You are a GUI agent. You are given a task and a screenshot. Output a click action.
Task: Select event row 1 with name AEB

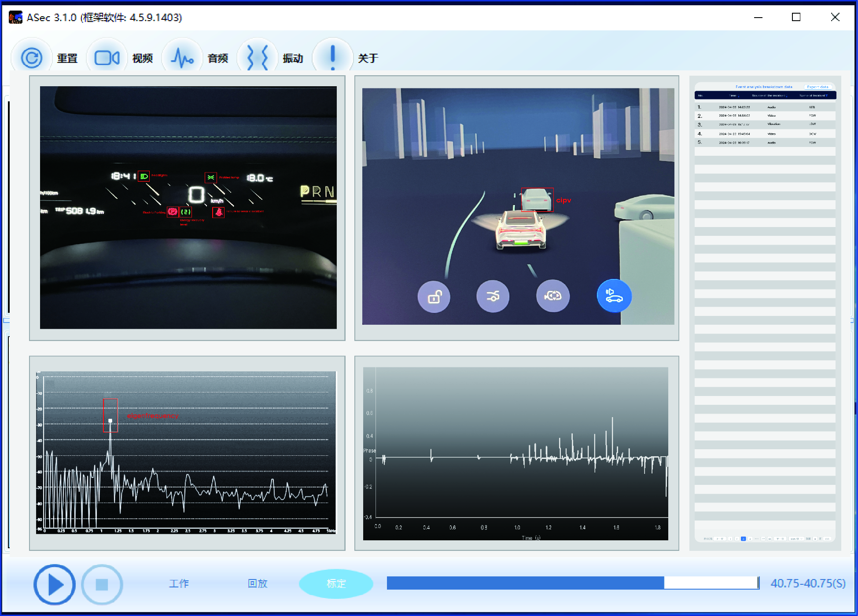[765, 107]
